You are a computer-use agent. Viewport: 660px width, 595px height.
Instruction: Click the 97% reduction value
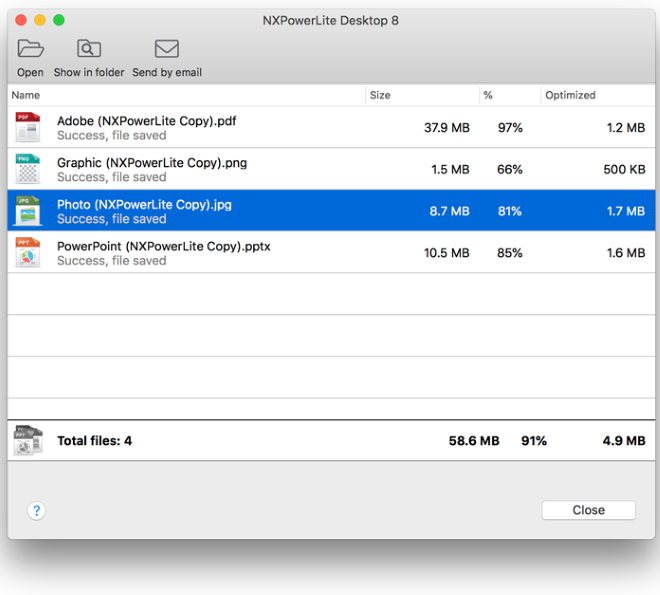tap(510, 128)
